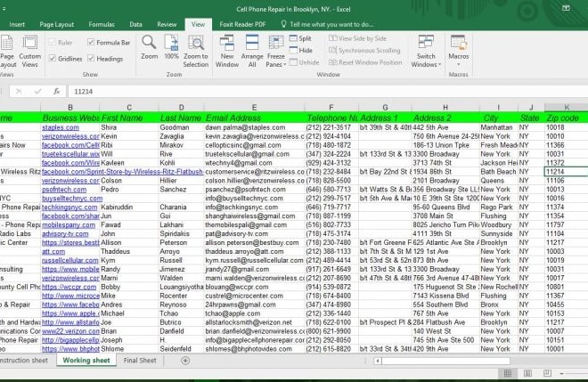Open the techkingsnyc.com link

[69, 207]
